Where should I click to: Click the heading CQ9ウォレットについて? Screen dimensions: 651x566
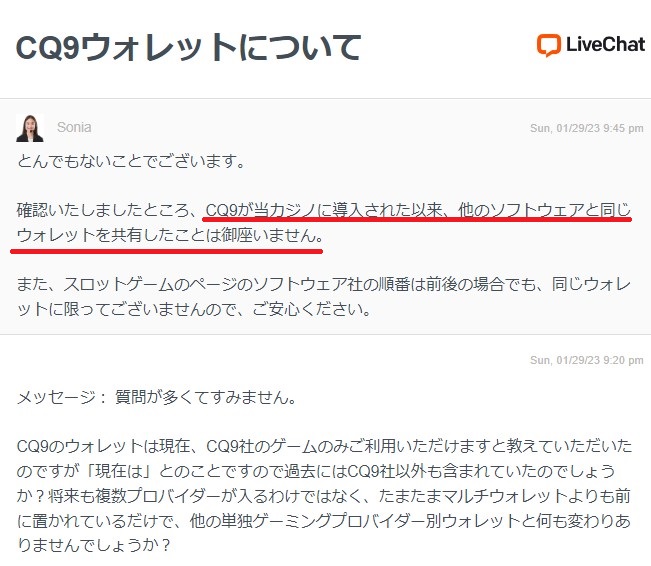coord(188,47)
